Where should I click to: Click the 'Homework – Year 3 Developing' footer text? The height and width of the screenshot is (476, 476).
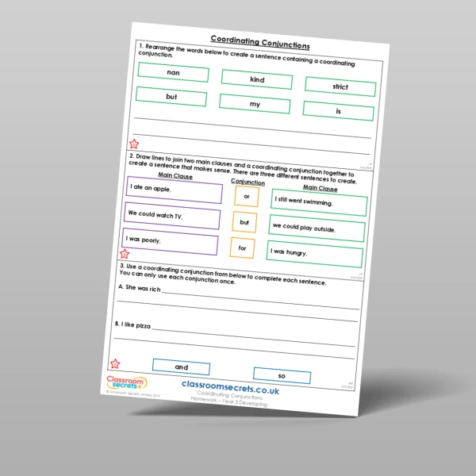point(229,401)
